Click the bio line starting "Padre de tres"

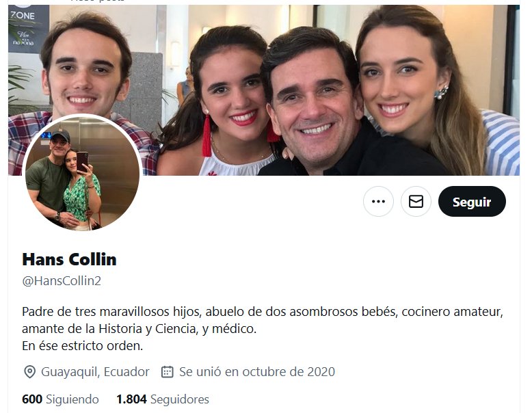tap(262, 312)
